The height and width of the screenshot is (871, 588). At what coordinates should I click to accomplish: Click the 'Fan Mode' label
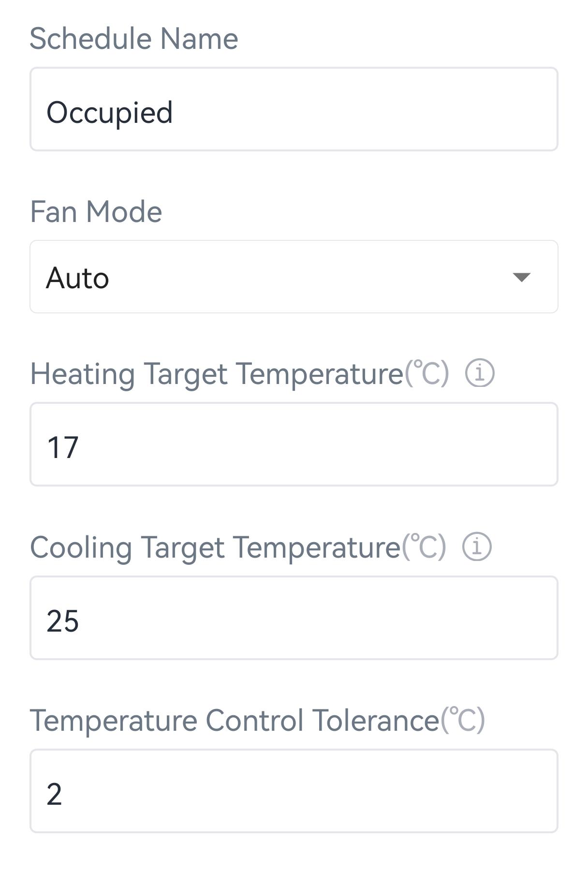[x=96, y=212]
